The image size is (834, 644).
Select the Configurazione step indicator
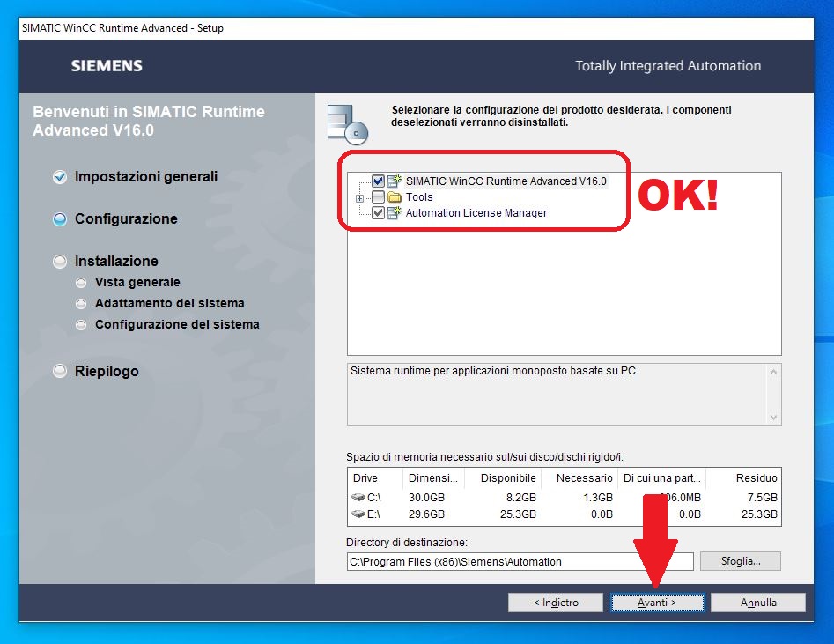coord(60,219)
